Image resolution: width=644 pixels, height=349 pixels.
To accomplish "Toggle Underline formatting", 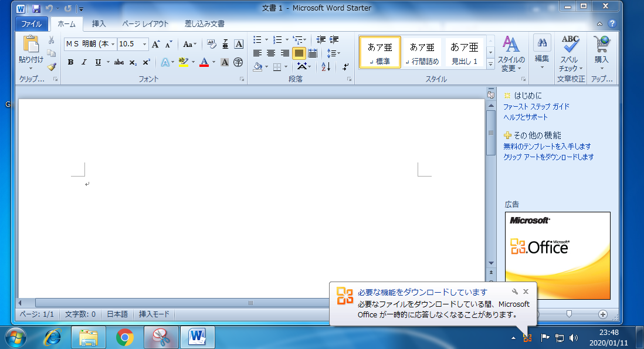I will (98, 62).
